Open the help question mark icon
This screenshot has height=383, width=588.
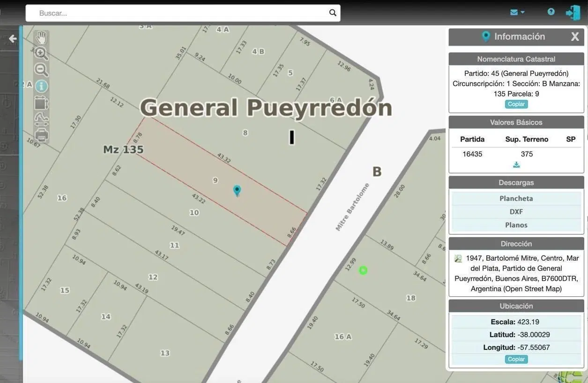pos(551,12)
